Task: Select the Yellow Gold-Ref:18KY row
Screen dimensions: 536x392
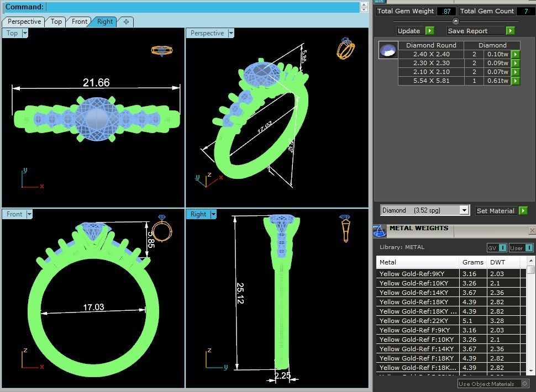Action: click(x=451, y=302)
